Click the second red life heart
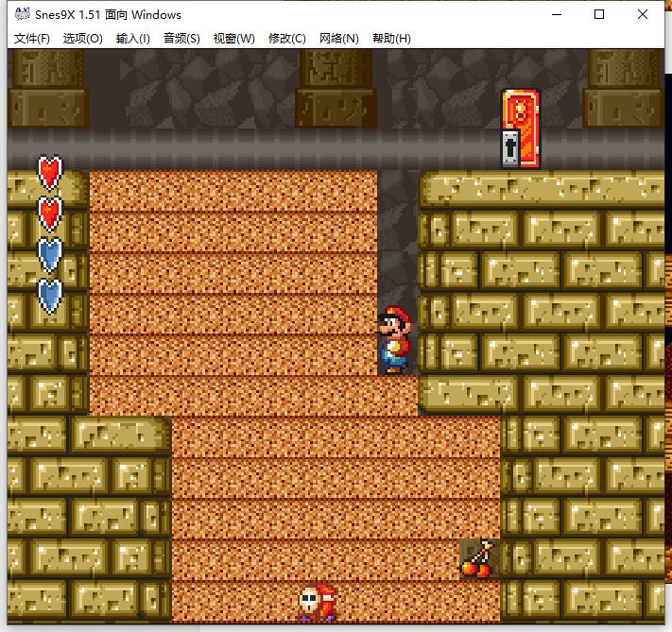This screenshot has height=632, width=672. [50, 214]
